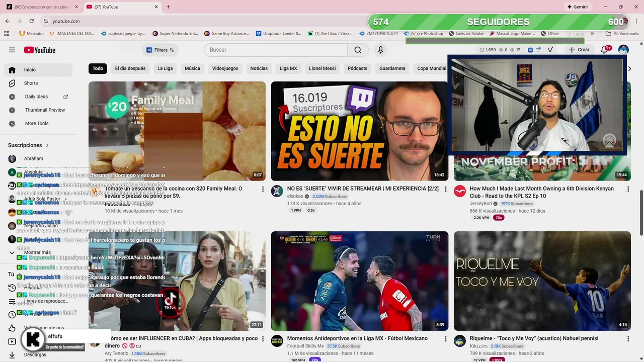Image resolution: width=644 pixels, height=362 pixels.
Task: Open the Shorts icon in the sidebar
Action: point(12,83)
